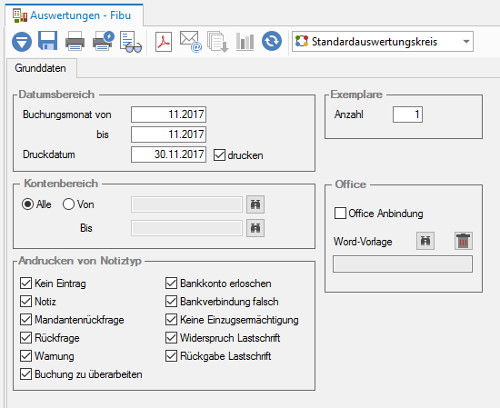This screenshot has width=500, height=408.
Task: Open print preview with glasses icon
Action: 131,42
